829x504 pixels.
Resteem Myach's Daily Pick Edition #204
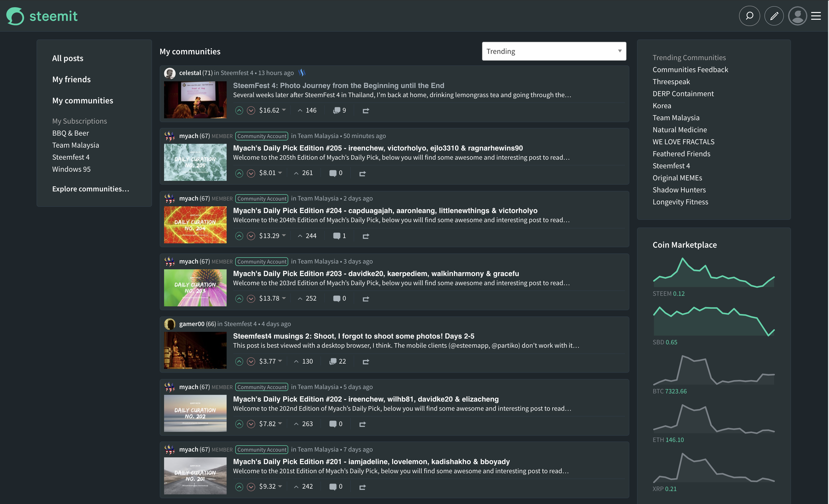click(x=366, y=236)
